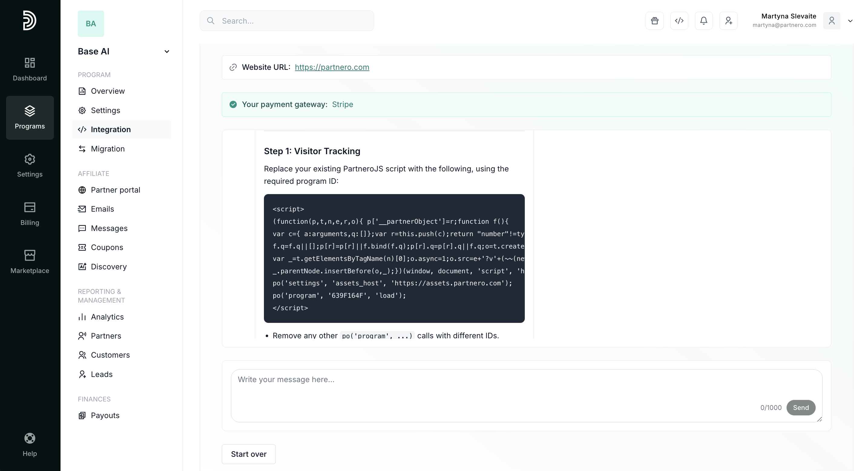This screenshot has width=868, height=471.
Task: Expand the Base AI program switcher
Action: click(x=166, y=51)
